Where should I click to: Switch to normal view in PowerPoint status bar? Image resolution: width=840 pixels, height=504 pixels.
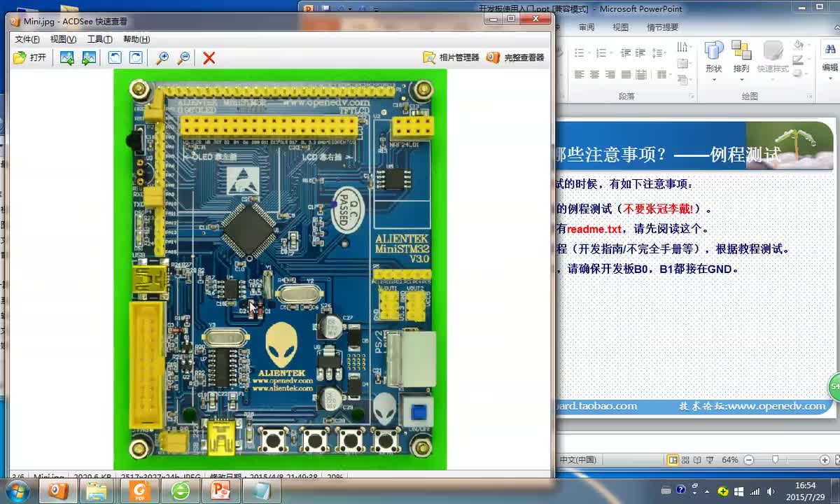tap(673, 460)
